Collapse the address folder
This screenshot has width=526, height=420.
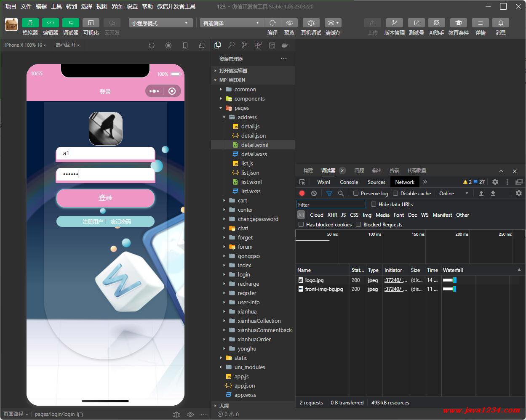[247, 117]
